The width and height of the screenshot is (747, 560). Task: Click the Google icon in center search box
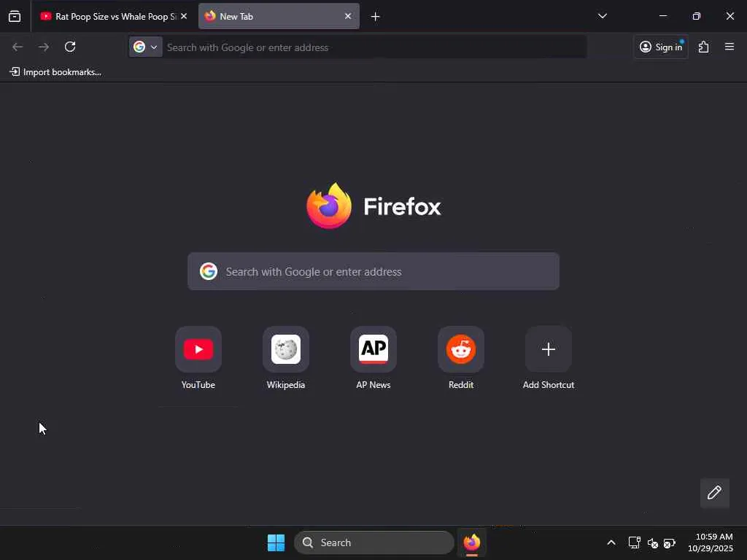(209, 271)
